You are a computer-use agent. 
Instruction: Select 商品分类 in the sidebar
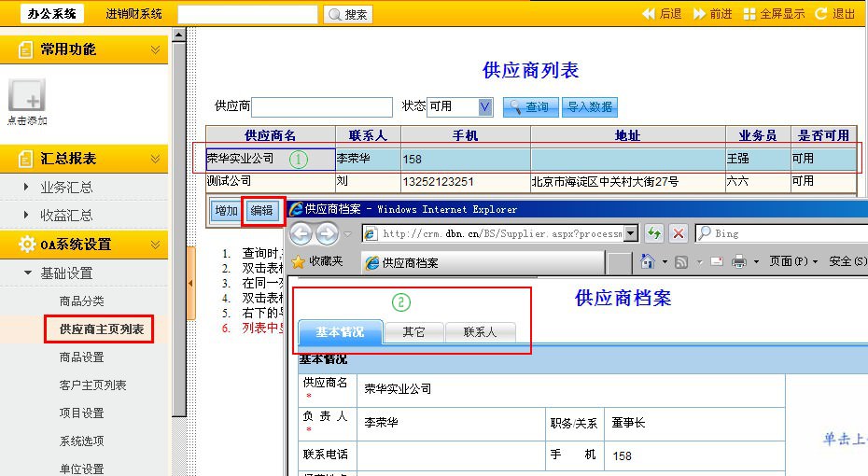81,301
